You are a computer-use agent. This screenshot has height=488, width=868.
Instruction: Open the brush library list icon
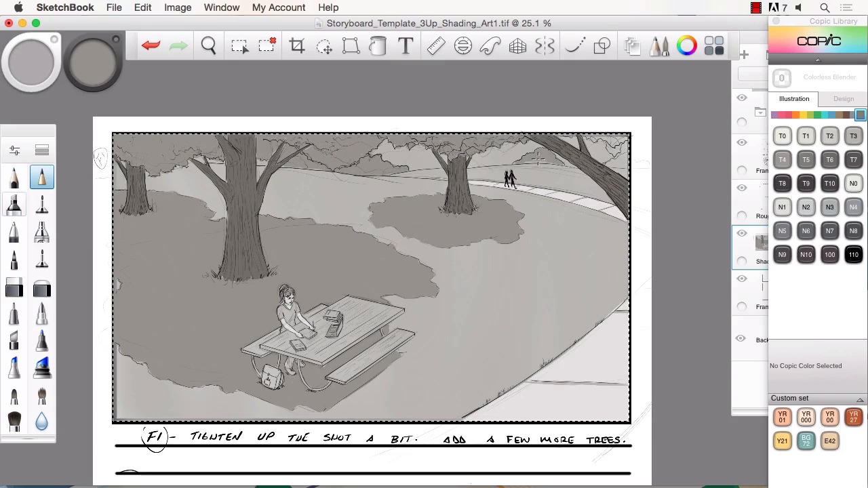tap(42, 150)
